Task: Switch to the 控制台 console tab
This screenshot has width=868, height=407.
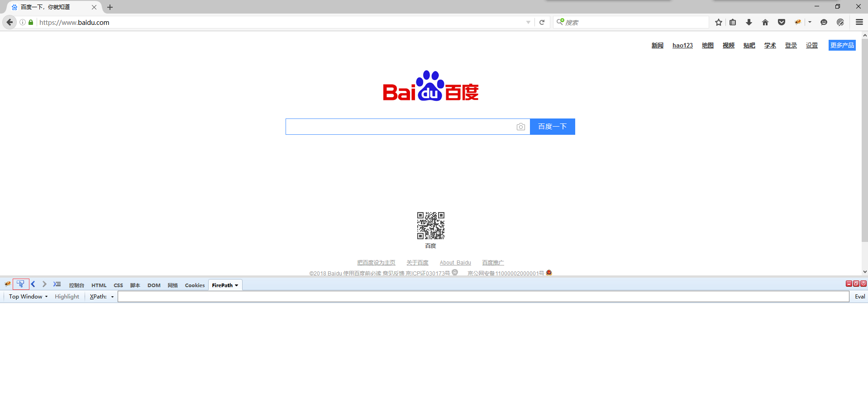Action: 76,285
